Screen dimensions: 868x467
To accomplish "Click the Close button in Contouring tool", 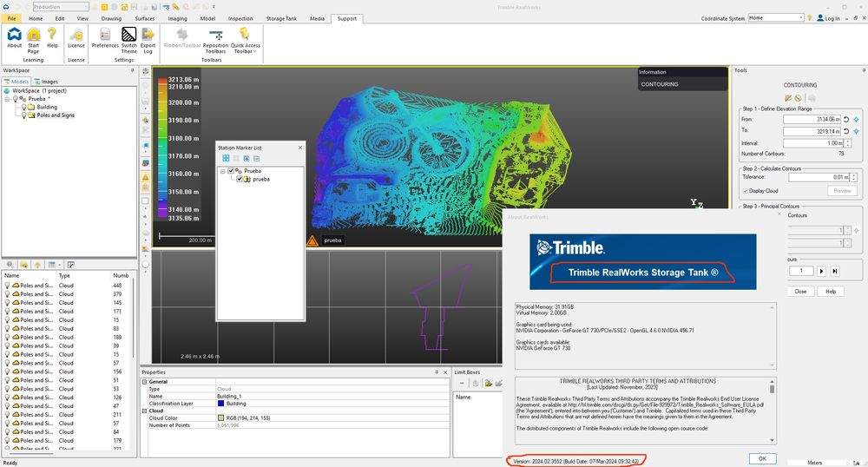I will (800, 292).
